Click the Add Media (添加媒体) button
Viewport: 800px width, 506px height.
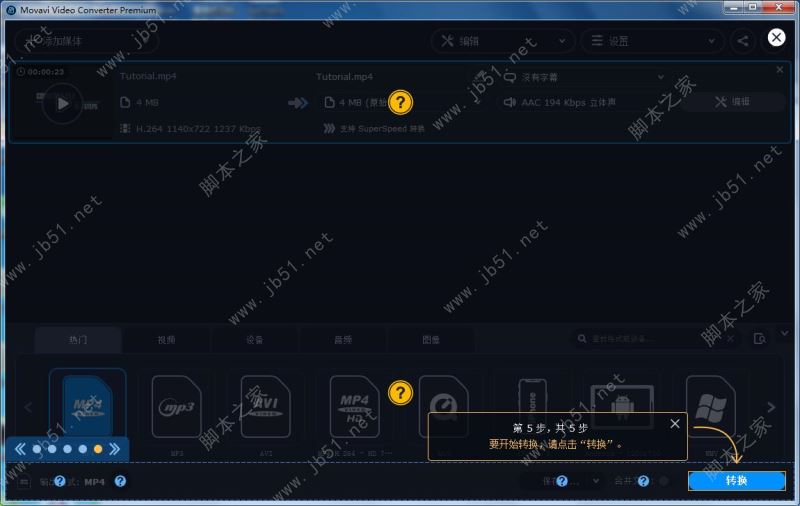(x=86, y=41)
